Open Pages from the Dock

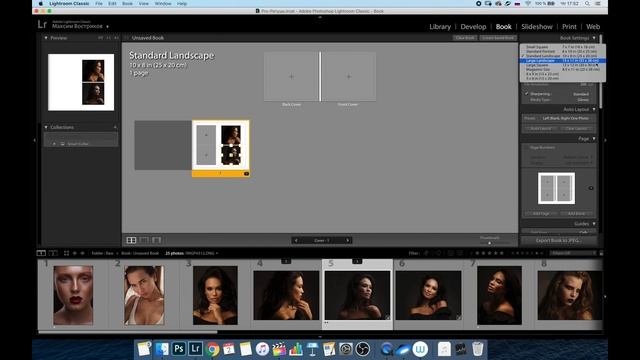[329, 349]
